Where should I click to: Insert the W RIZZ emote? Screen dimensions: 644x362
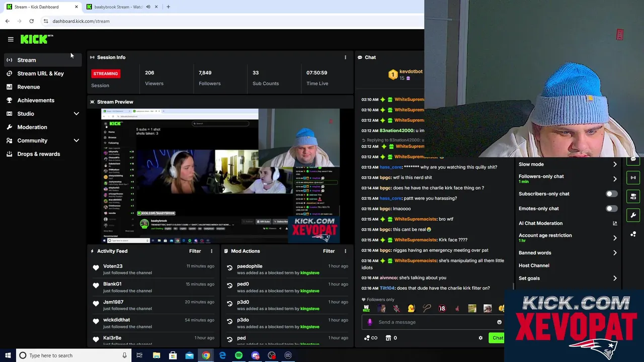tap(366, 308)
